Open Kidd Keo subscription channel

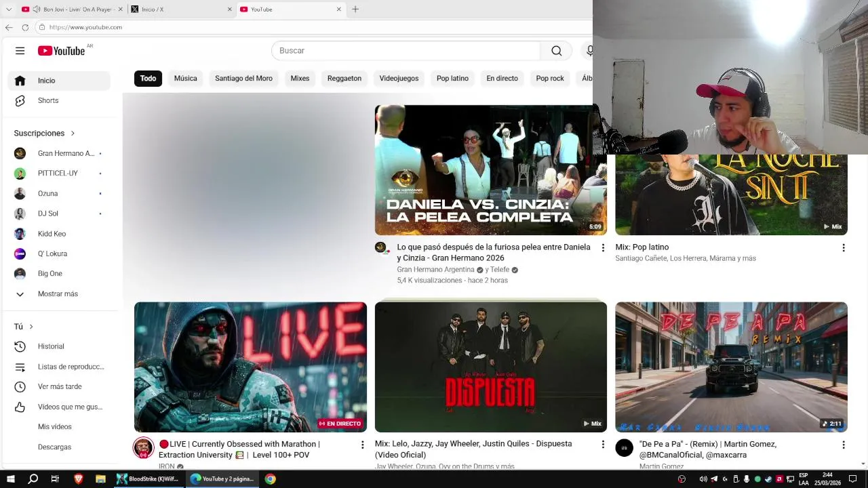pyautogui.click(x=59, y=234)
